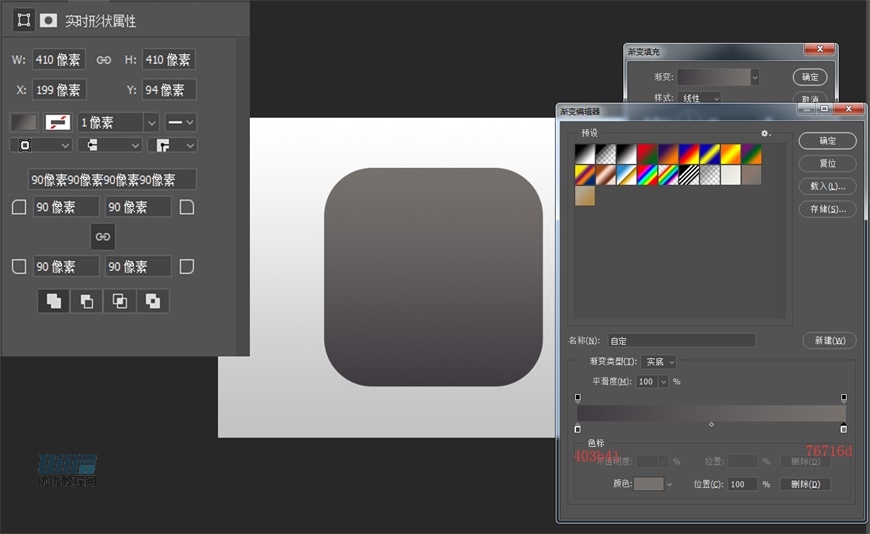Click 确定 in the gradient editor
The width and height of the screenshot is (870, 534).
pos(827,141)
